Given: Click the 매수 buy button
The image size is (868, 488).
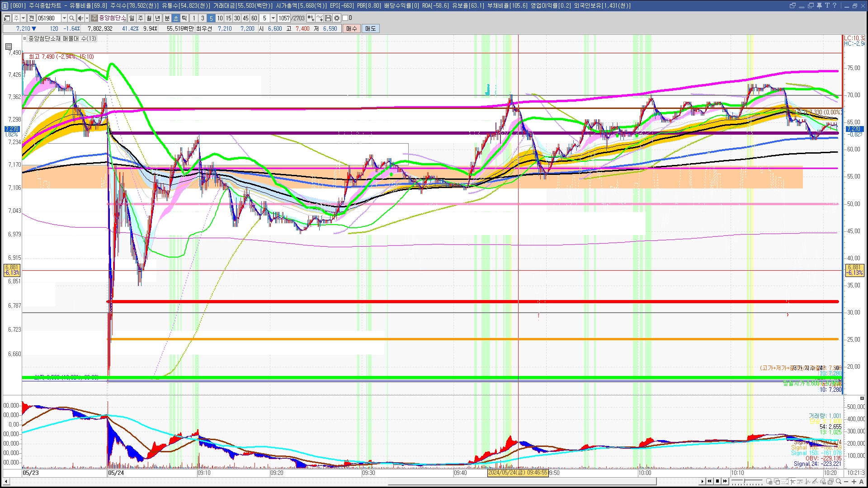Looking at the screenshot, I should click(352, 28).
